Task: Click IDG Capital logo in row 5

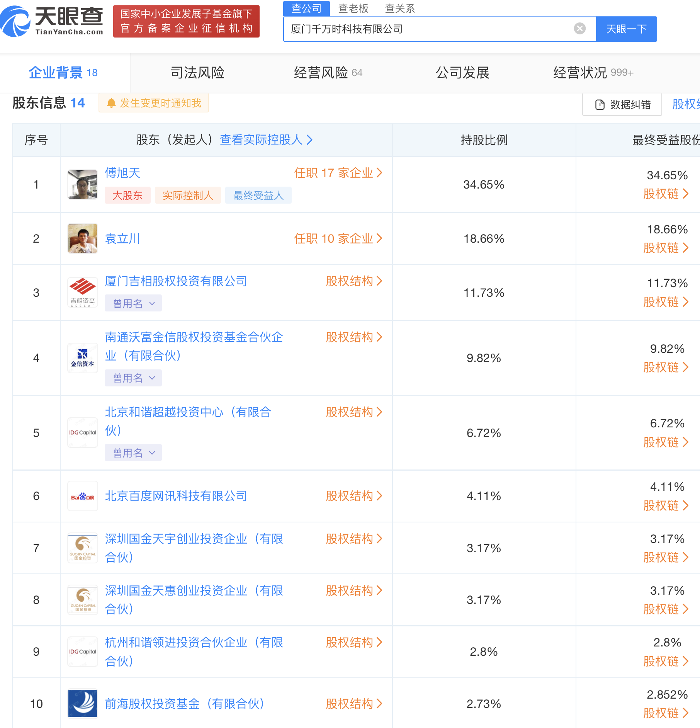Action: pos(83,433)
